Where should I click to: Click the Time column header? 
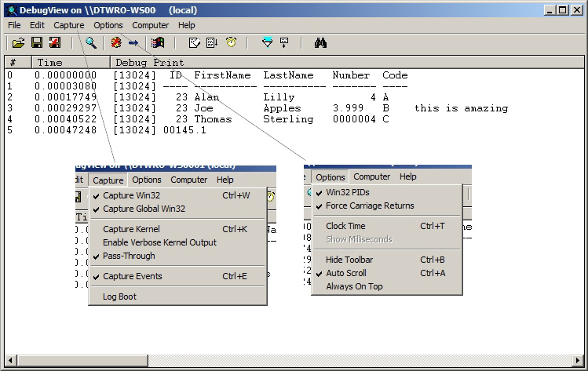pos(71,62)
